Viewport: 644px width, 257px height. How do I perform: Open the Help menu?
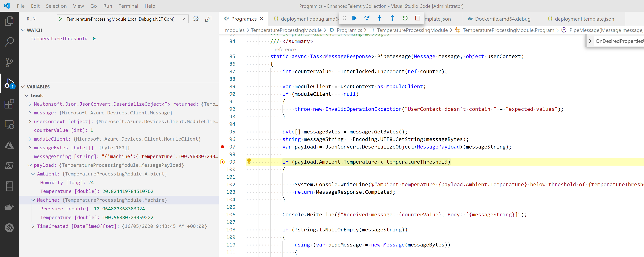point(150,6)
